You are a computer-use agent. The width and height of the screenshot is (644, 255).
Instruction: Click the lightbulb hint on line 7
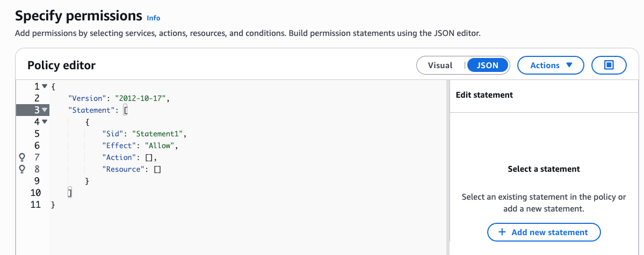click(22, 157)
